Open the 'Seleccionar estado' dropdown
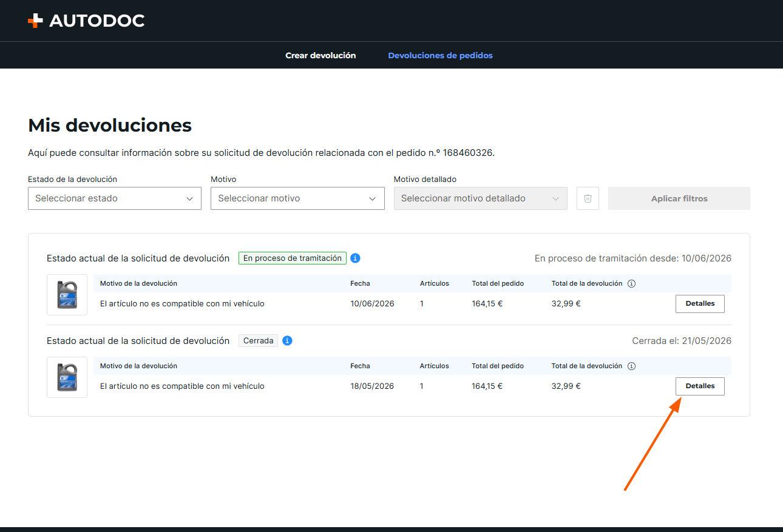The image size is (783, 532). click(x=115, y=198)
